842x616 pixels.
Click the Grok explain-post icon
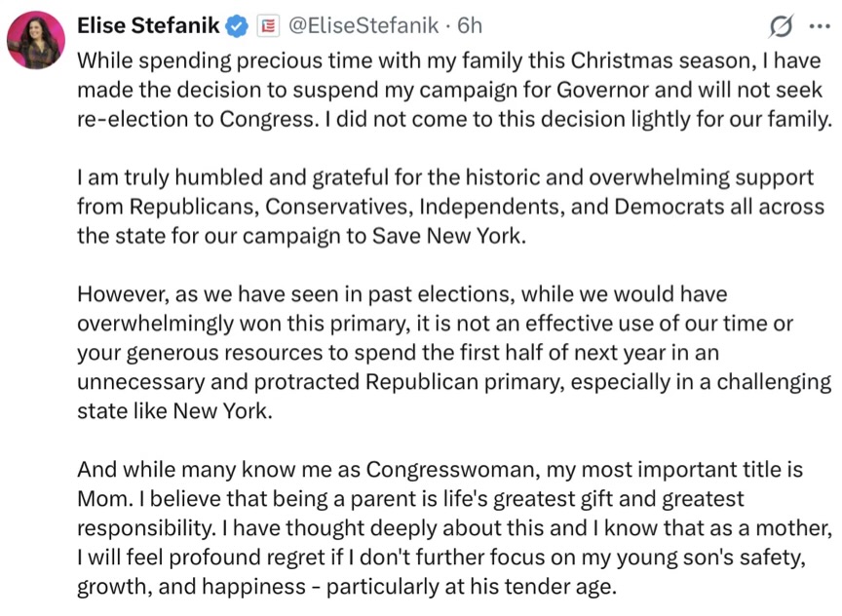(779, 25)
